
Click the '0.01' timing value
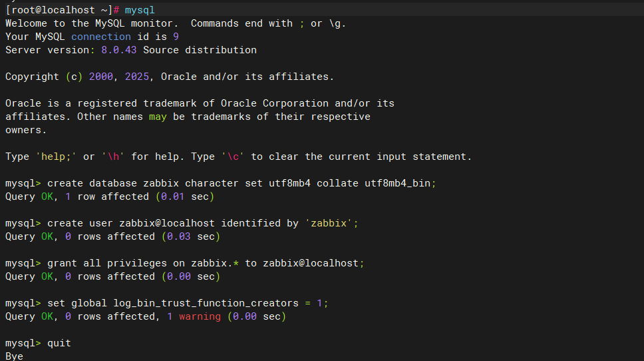click(172, 196)
